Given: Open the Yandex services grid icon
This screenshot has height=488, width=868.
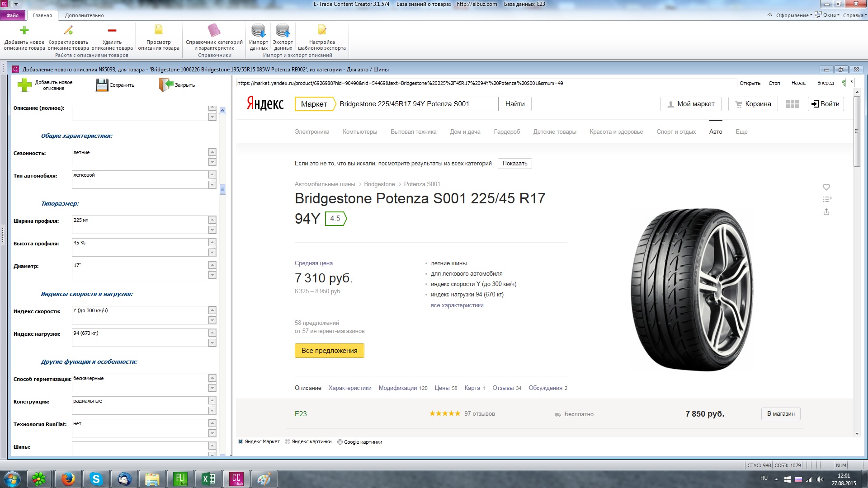Looking at the screenshot, I should (x=793, y=104).
